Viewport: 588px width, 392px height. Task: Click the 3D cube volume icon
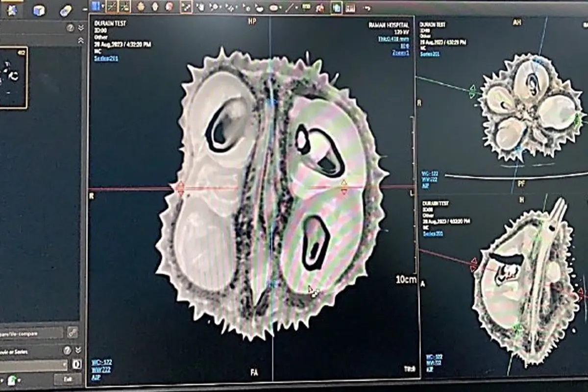pos(40,10)
